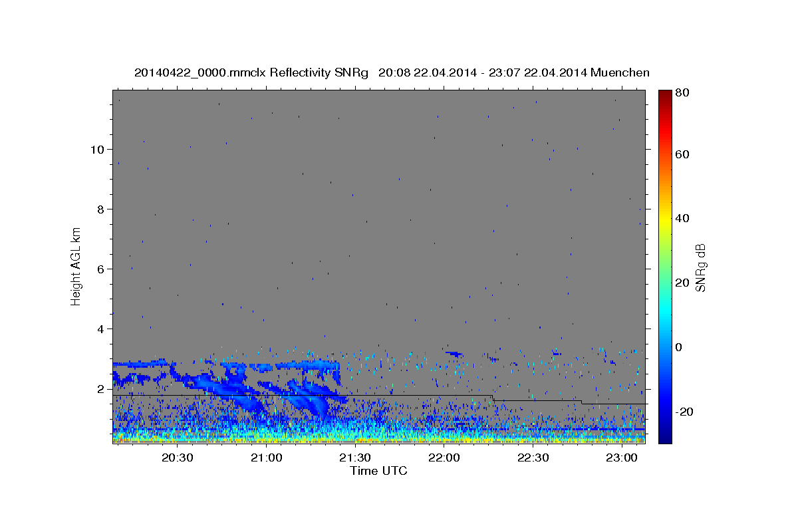Click the colorbar value 0

[680, 347]
